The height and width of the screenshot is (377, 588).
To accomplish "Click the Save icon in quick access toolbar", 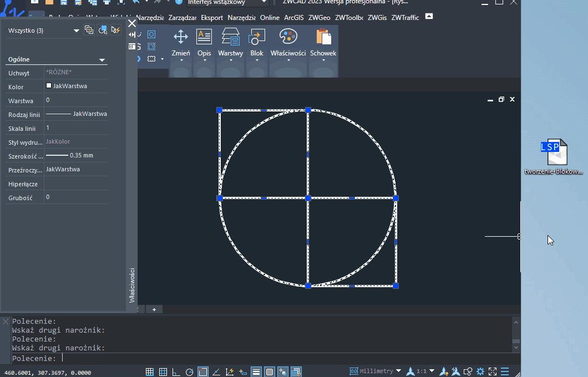I will [x=64, y=2].
